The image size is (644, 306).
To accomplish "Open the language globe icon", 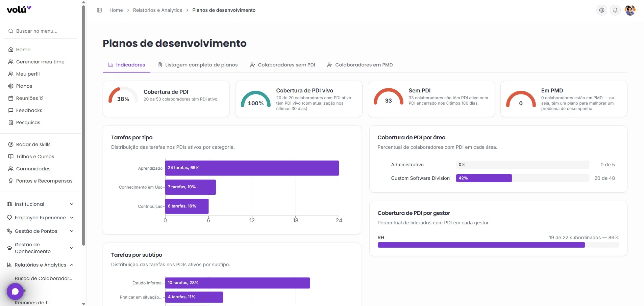I will (602, 10).
